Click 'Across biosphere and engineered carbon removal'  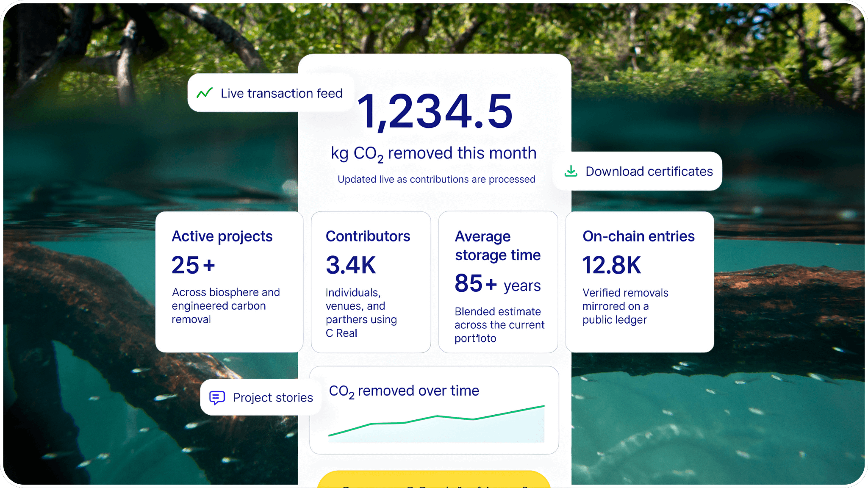(x=226, y=306)
